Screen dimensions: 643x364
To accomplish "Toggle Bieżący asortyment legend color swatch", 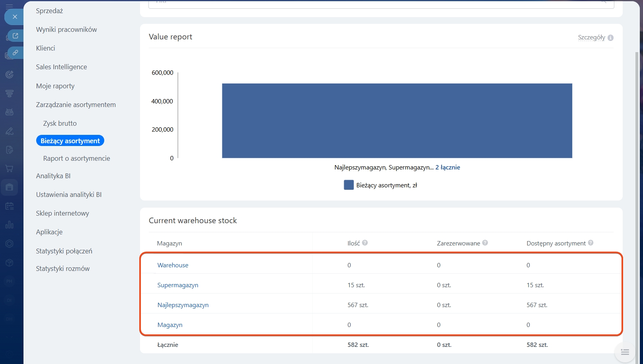I will [x=349, y=185].
